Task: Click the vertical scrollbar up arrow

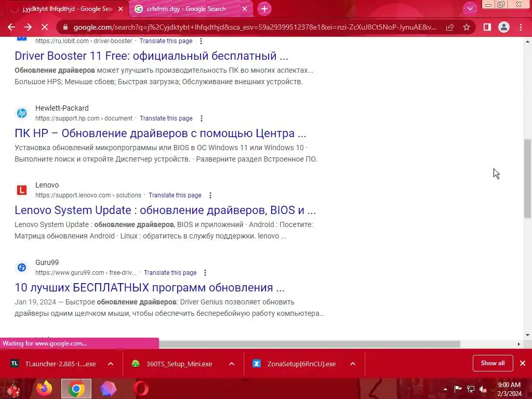Action: pyautogui.click(x=527, y=42)
